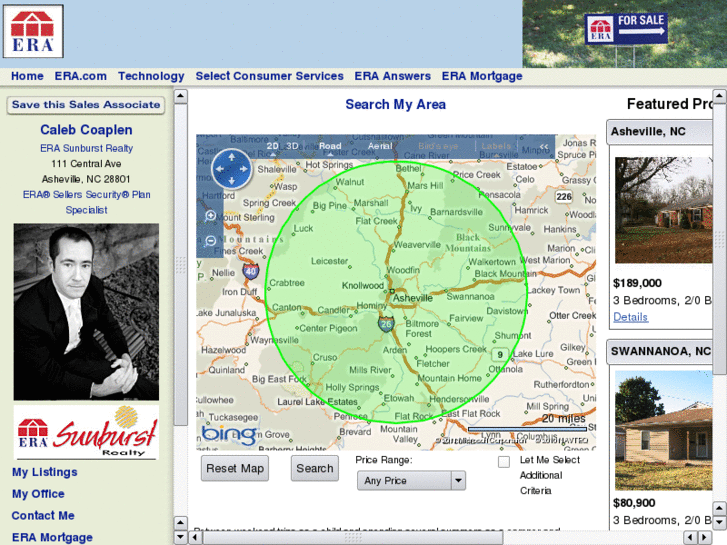The image size is (727, 545).
Task: Click Save this Sales Associate button
Action: click(x=86, y=105)
